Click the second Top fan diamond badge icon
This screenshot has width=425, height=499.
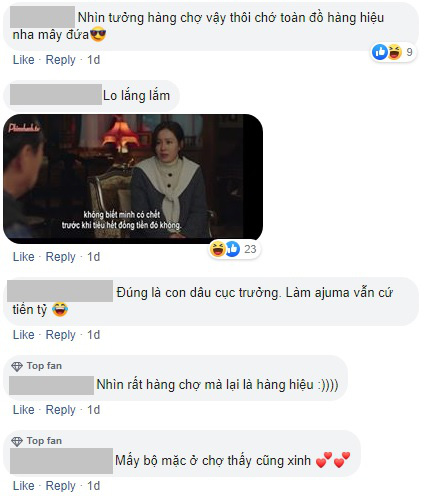point(17,441)
